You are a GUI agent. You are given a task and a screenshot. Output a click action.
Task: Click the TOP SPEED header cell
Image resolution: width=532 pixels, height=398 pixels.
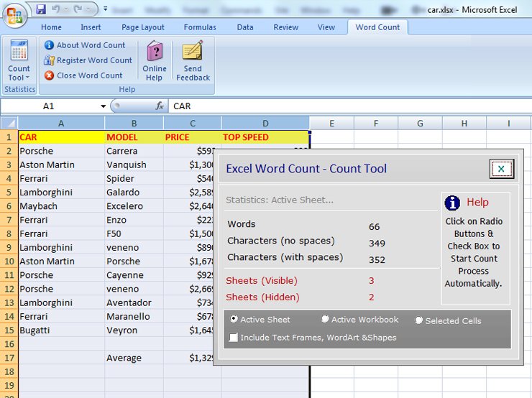(265, 137)
